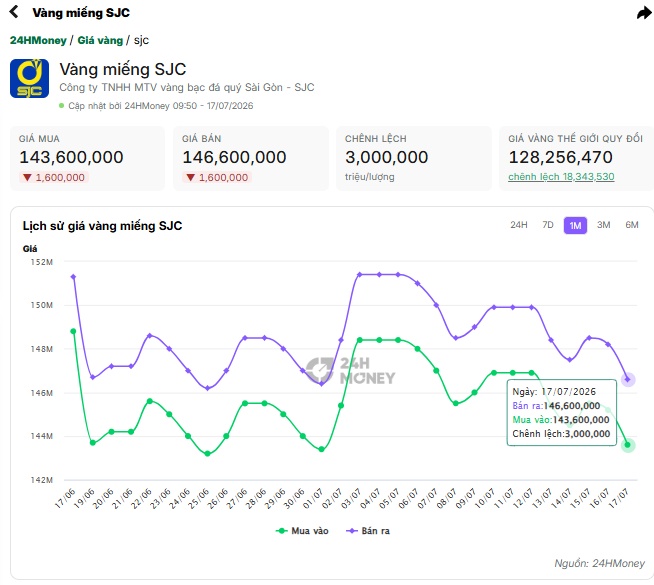Click the Mua vào data point at 08/07
Screen dimensions: 654x585
(x=455, y=404)
